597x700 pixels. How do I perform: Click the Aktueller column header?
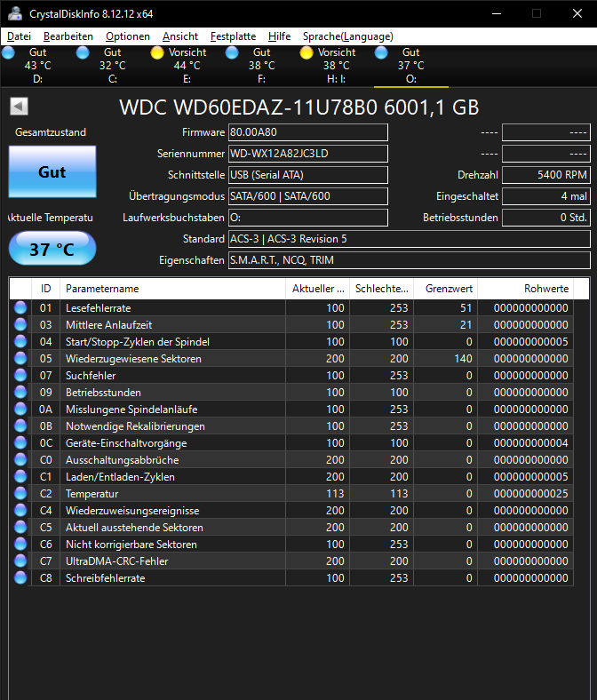pyautogui.click(x=317, y=289)
